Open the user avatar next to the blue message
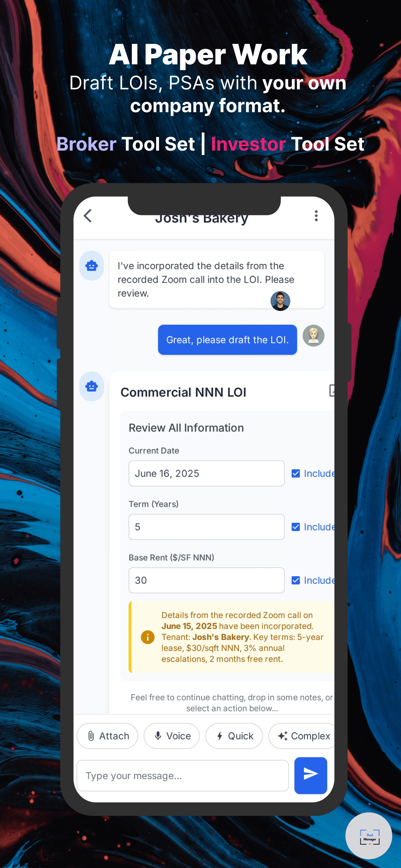This screenshot has width=401, height=868. click(314, 336)
